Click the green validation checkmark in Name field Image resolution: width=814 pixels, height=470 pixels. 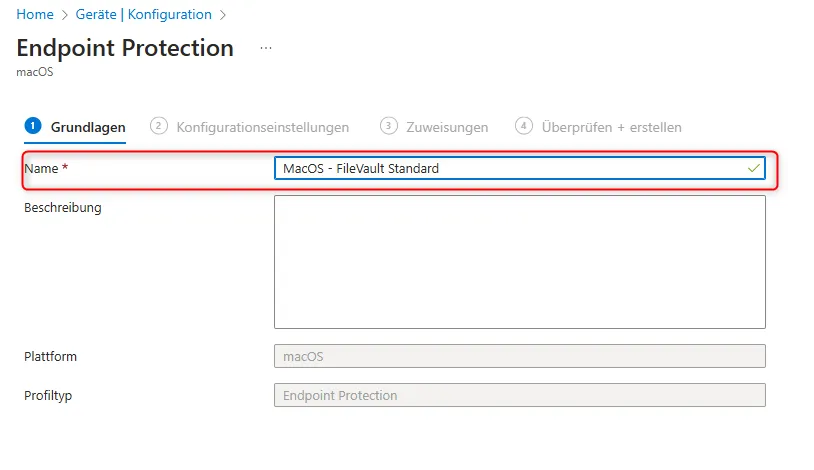click(x=753, y=169)
